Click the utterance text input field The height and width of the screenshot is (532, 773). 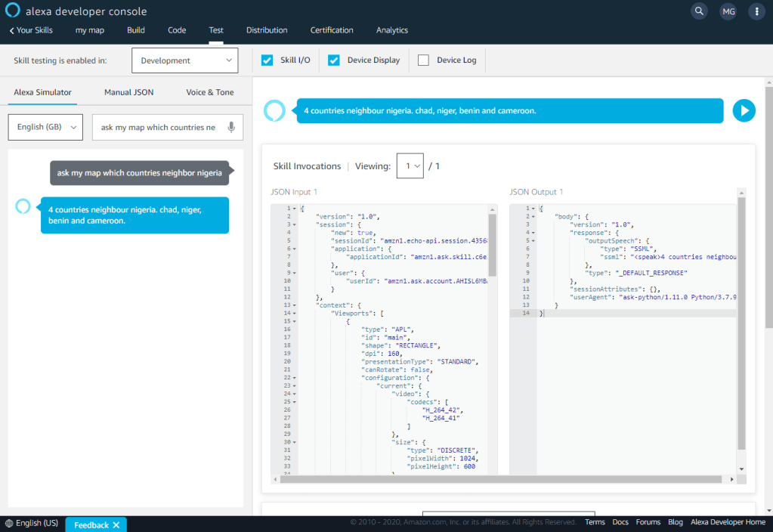tap(159, 127)
